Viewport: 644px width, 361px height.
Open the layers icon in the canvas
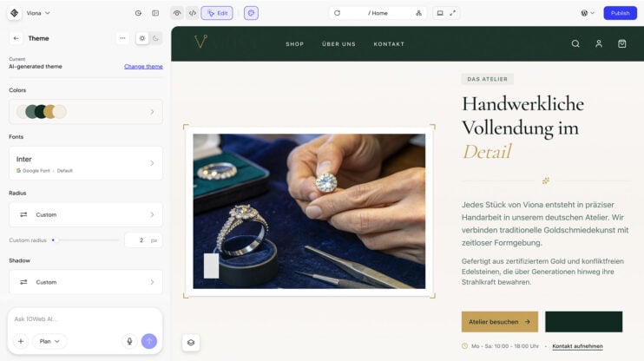coord(191,343)
